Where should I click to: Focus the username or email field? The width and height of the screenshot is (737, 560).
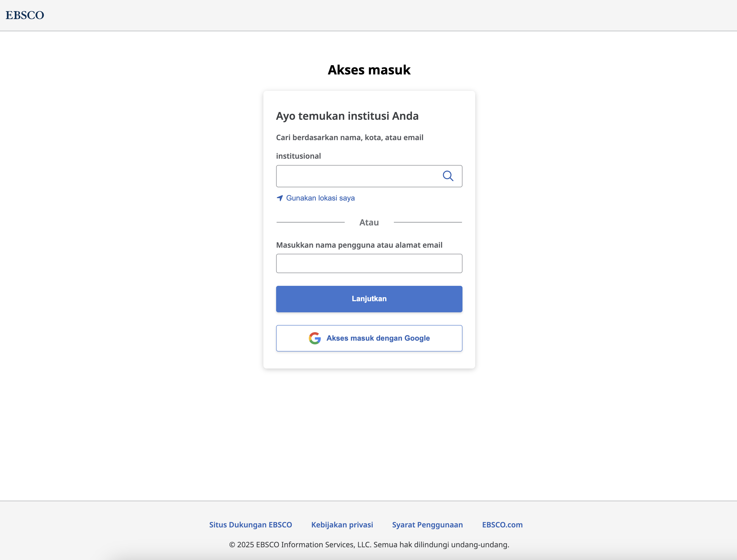369,263
